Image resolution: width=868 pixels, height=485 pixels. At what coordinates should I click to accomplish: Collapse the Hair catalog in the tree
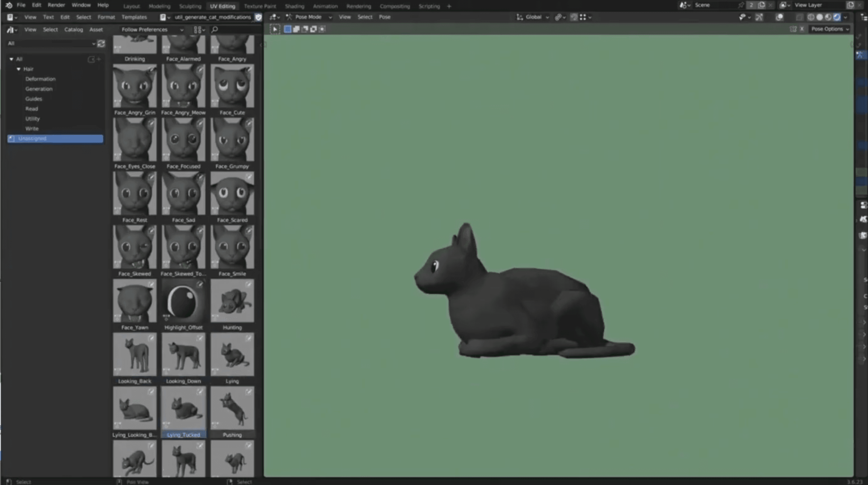(x=19, y=69)
